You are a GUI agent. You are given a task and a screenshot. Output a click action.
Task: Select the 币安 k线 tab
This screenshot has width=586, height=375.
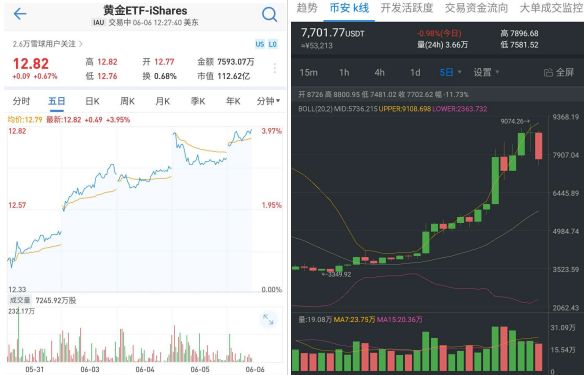point(349,8)
